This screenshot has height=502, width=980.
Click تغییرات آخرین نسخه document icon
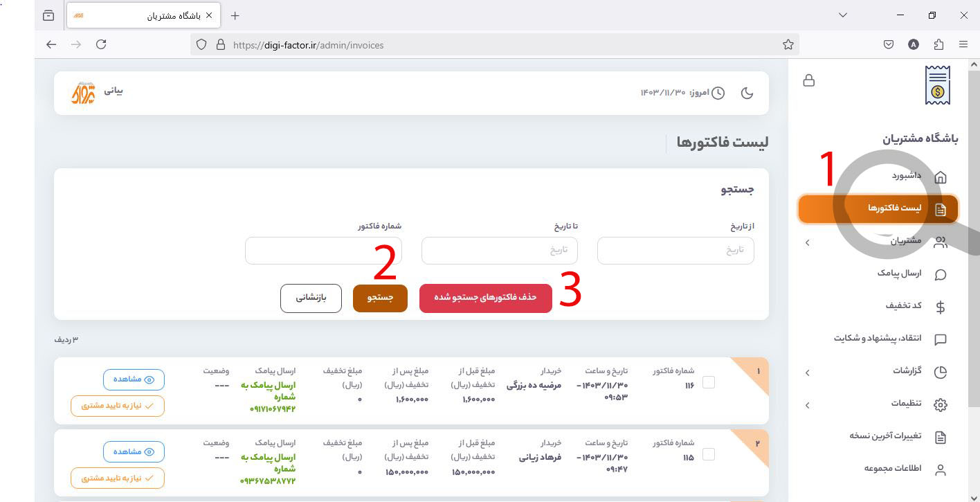pyautogui.click(x=940, y=437)
